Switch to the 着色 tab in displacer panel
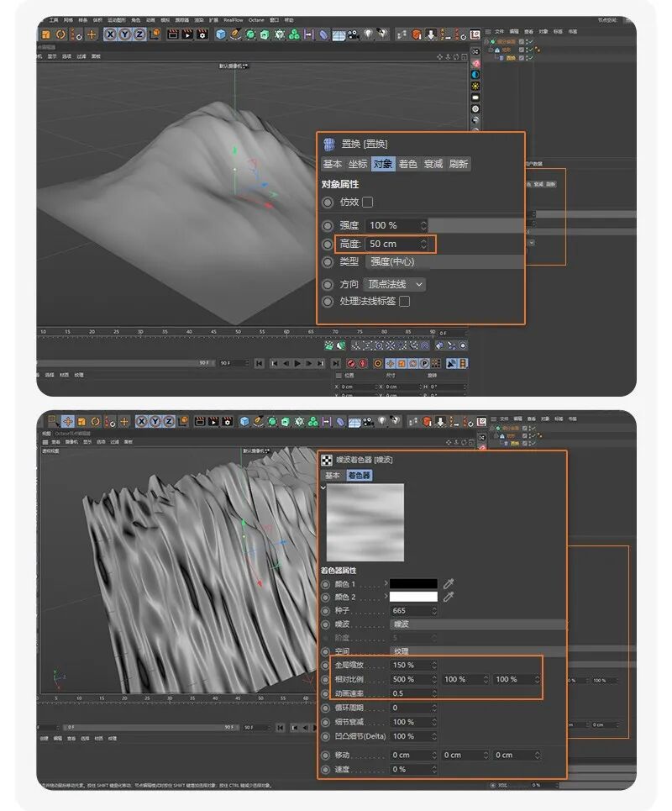Screen dimensions: 672x811 tap(408, 164)
